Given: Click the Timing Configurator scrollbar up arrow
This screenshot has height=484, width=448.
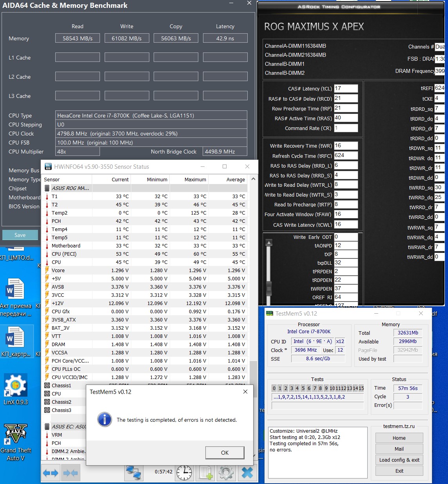Looking at the screenshot, I should click(269, 243).
